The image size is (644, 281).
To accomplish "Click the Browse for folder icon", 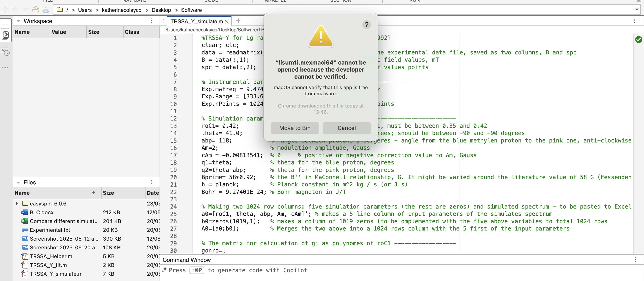I will (x=36, y=10).
